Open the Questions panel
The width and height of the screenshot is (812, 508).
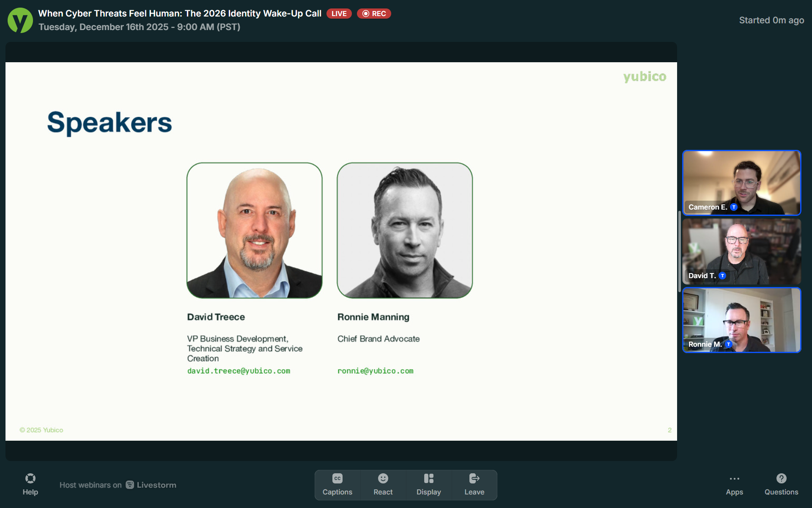pos(781,485)
